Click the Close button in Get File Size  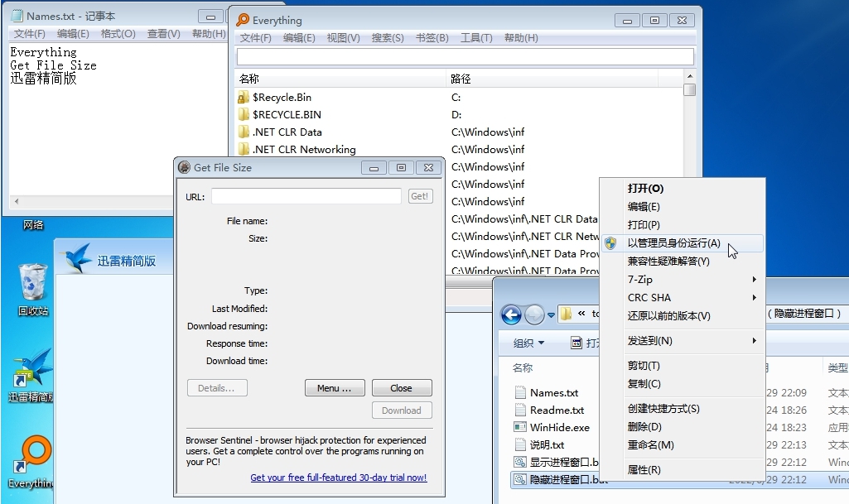tap(402, 388)
